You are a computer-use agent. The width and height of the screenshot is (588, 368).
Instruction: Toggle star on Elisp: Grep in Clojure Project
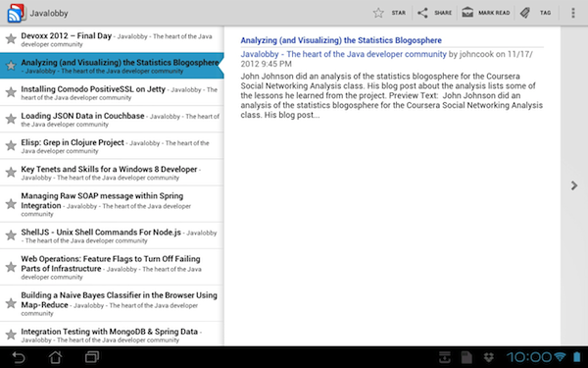coord(11,145)
